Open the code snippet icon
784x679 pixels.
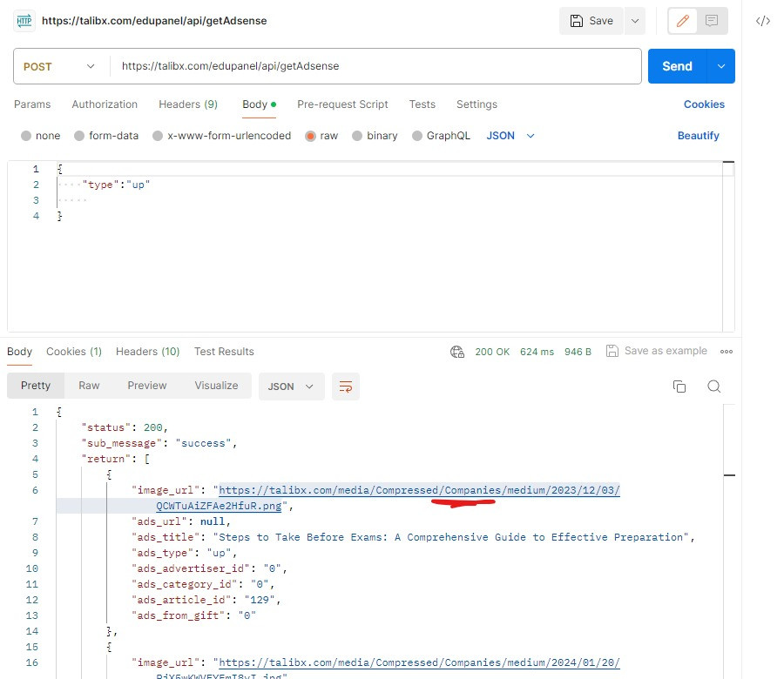[x=762, y=21]
